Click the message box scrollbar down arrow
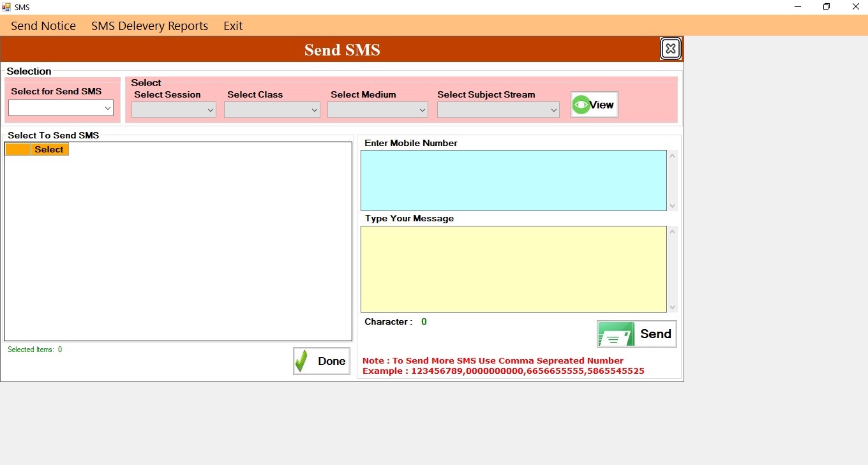This screenshot has height=465, width=868. [672, 307]
